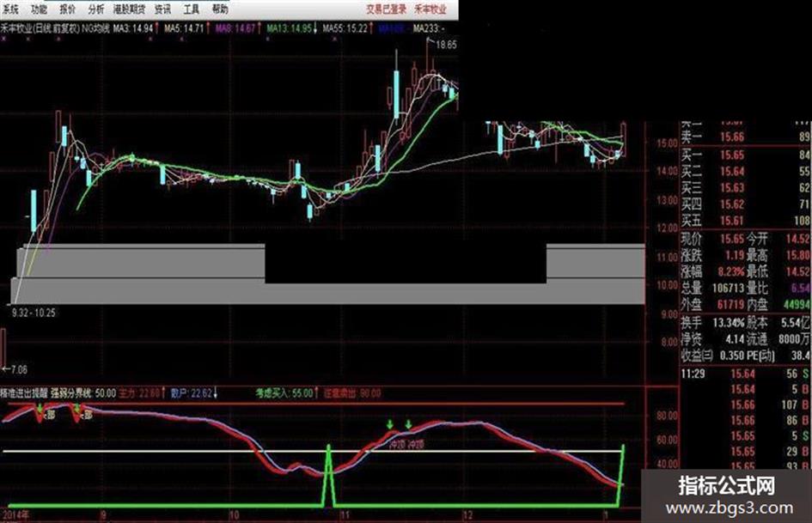
Task: Select the 流通 8000万 value
Action: click(795, 339)
